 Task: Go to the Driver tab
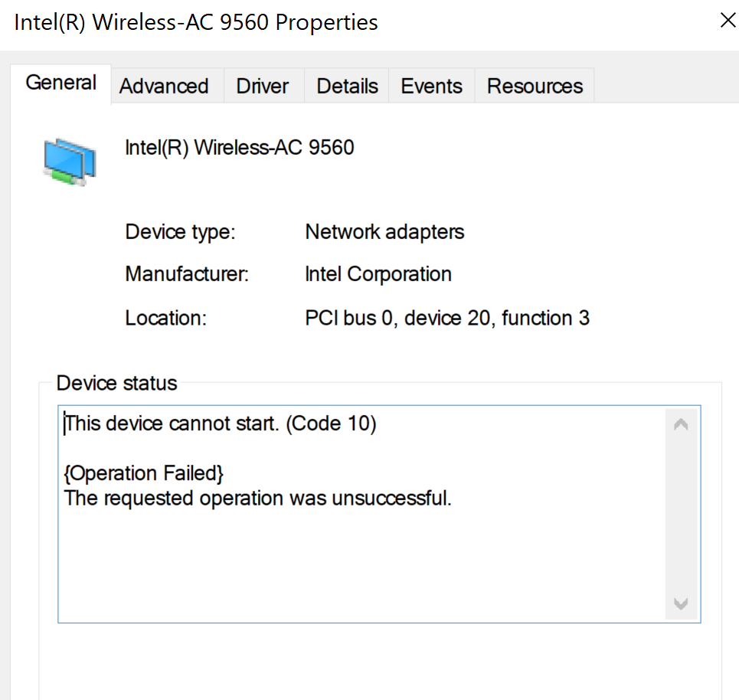[x=262, y=87]
